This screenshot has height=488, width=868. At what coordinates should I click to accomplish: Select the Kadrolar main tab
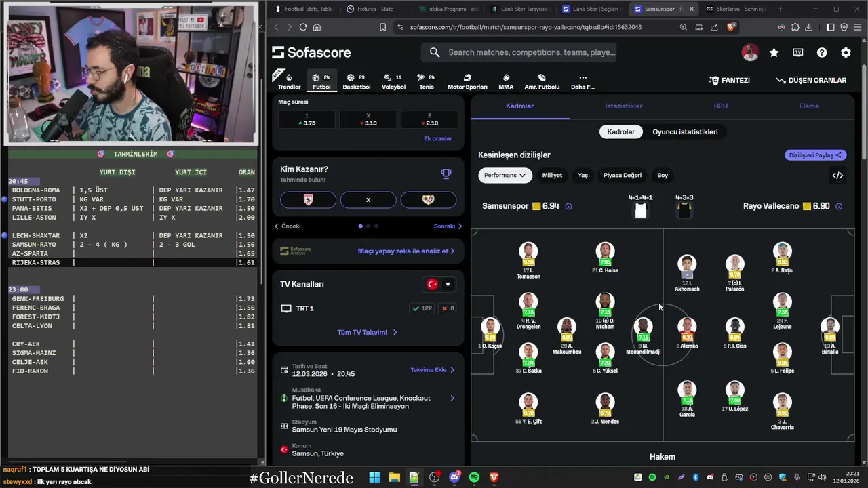point(520,106)
